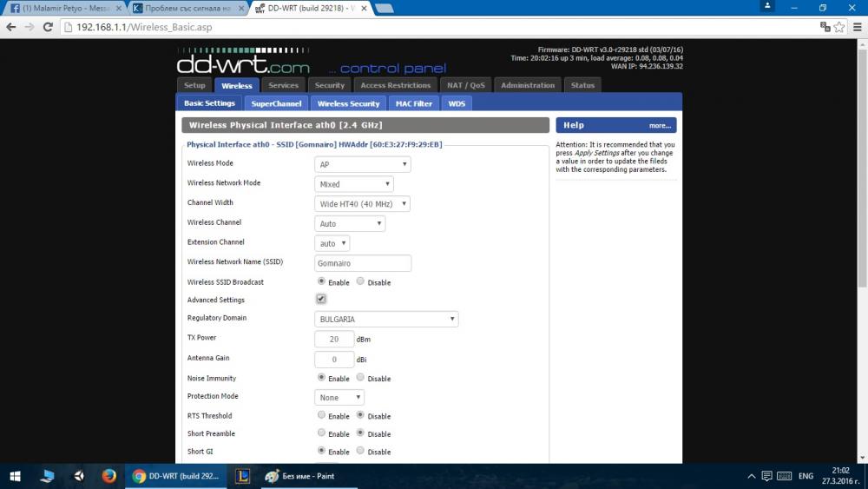Image resolution: width=868 pixels, height=489 pixels.
Task: Open the WDS sub-tab
Action: tap(457, 103)
